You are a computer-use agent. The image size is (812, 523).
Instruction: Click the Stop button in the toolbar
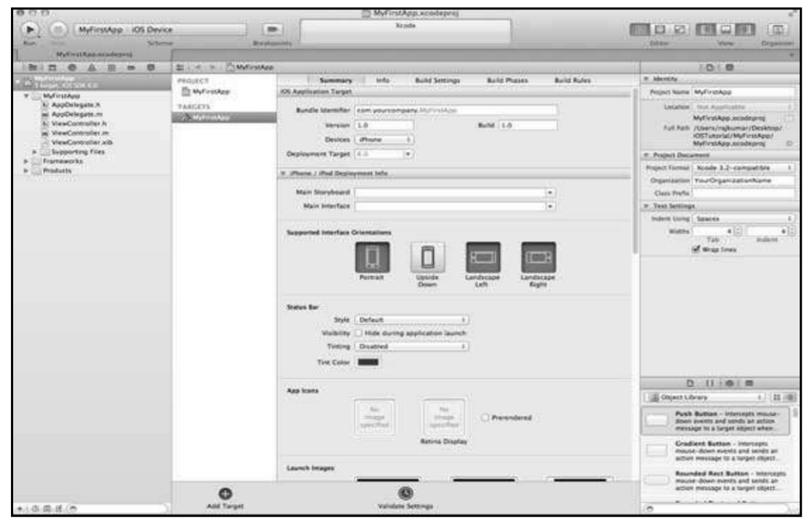pos(58,29)
